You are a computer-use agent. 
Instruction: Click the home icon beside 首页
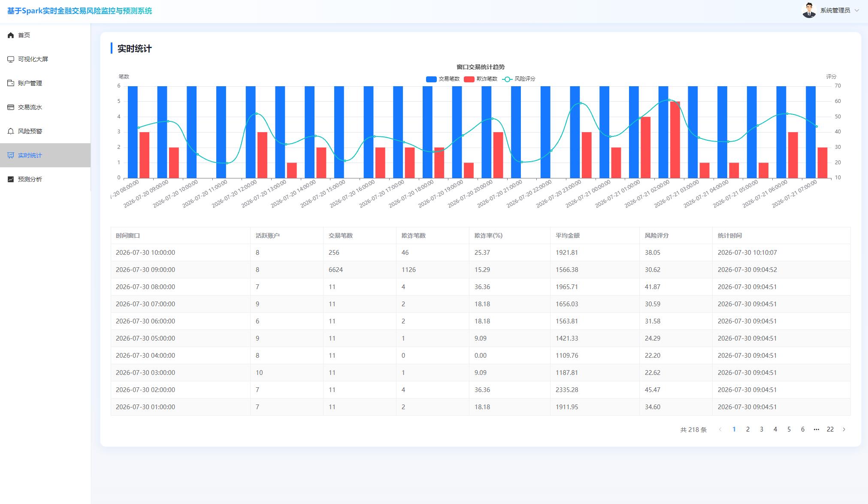point(11,35)
